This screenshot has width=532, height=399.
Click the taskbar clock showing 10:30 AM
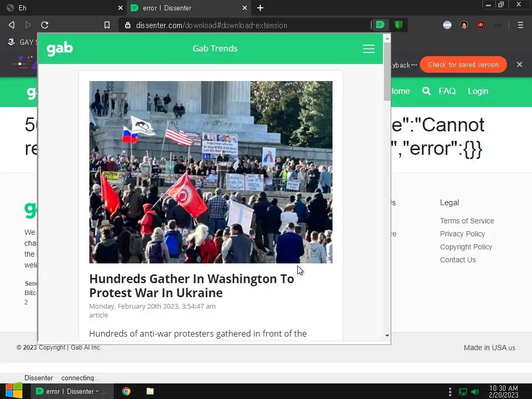coord(503,391)
